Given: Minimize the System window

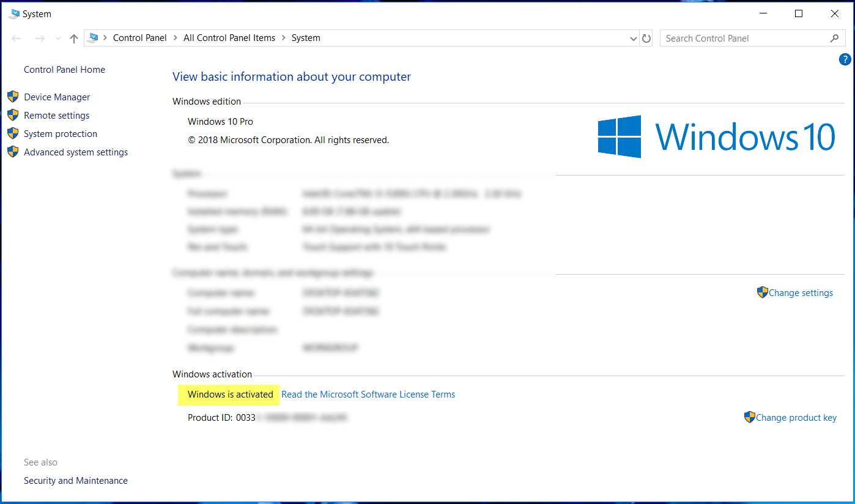Looking at the screenshot, I should [763, 13].
